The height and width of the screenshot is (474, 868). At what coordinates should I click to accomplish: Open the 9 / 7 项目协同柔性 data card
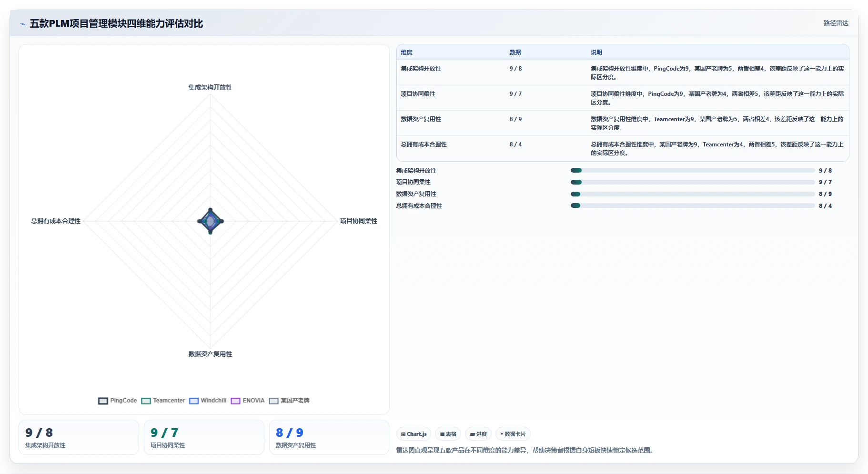[x=204, y=437]
